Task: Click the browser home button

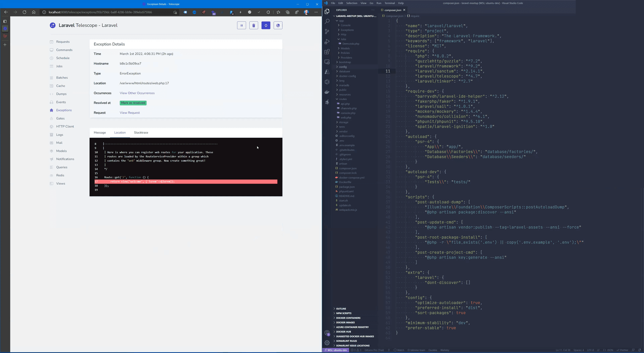Action: 34,12
